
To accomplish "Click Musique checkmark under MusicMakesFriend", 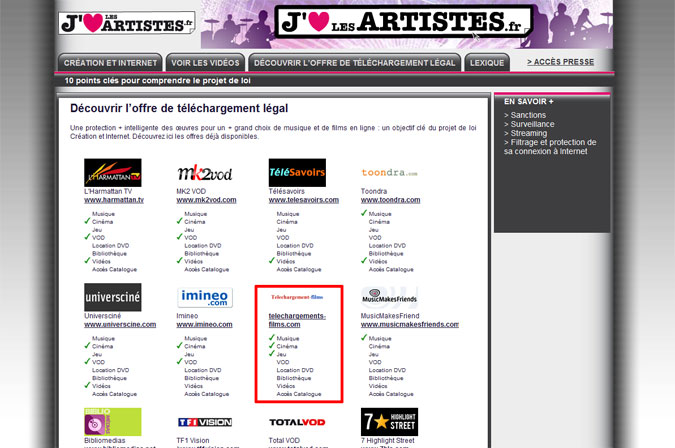I will tap(364, 337).
